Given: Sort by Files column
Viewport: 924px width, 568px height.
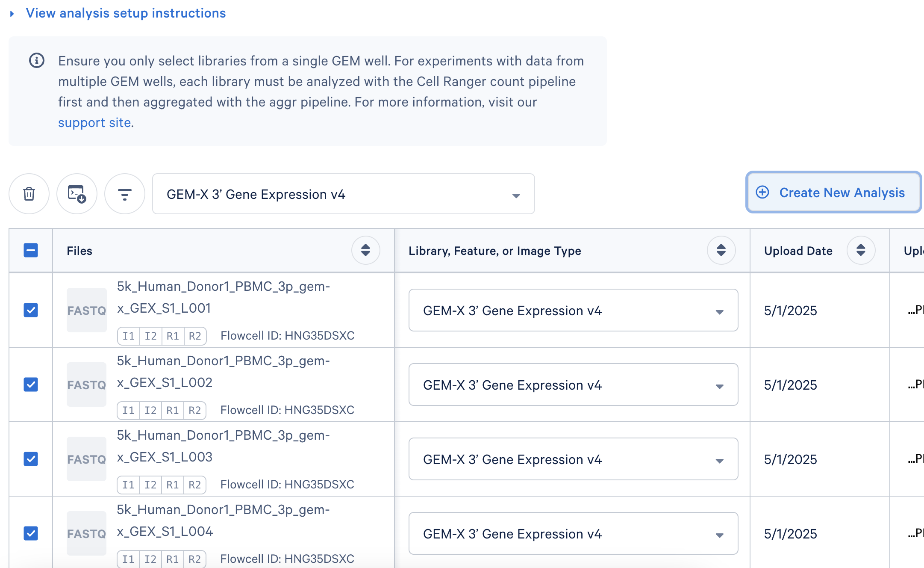Looking at the screenshot, I should [x=365, y=250].
